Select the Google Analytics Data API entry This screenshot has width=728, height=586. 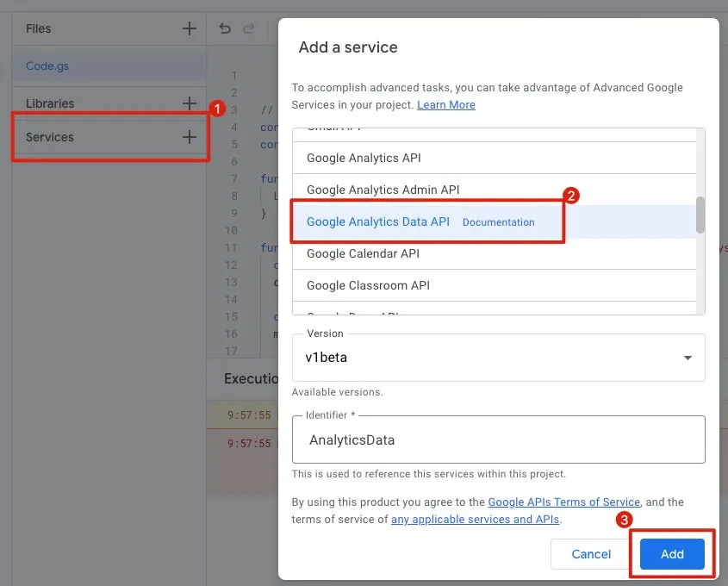(x=377, y=221)
